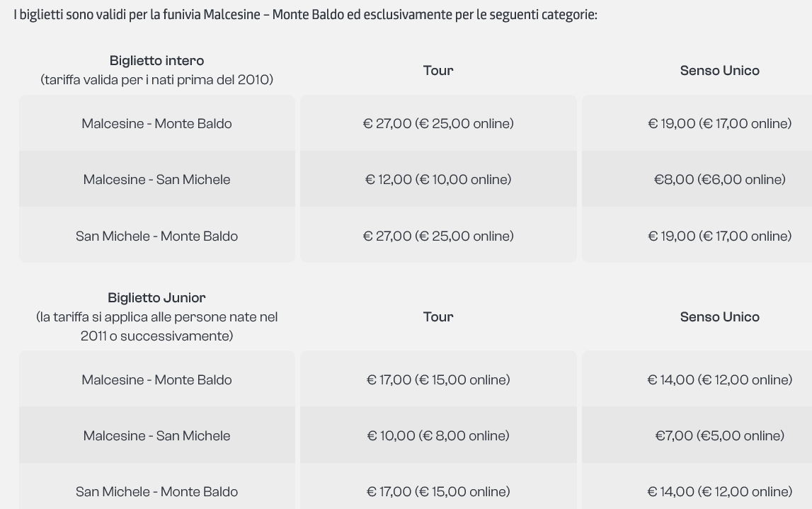Select San Michele - Monte Baldo label under Biglietto Junior
This screenshot has width=812, height=509.
pos(156,491)
